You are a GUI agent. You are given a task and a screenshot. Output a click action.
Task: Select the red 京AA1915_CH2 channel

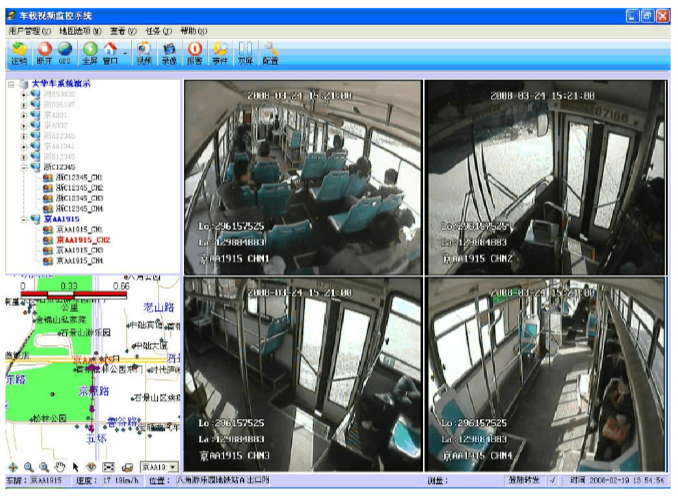[x=83, y=240]
